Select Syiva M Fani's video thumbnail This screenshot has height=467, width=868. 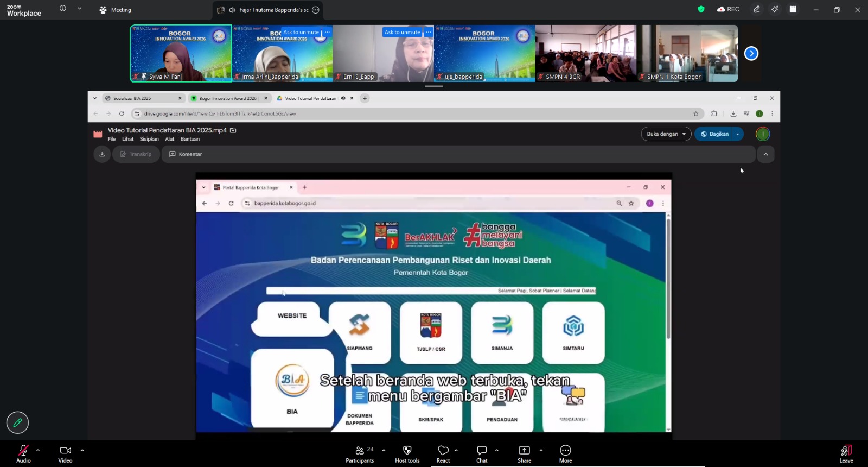coord(181,53)
